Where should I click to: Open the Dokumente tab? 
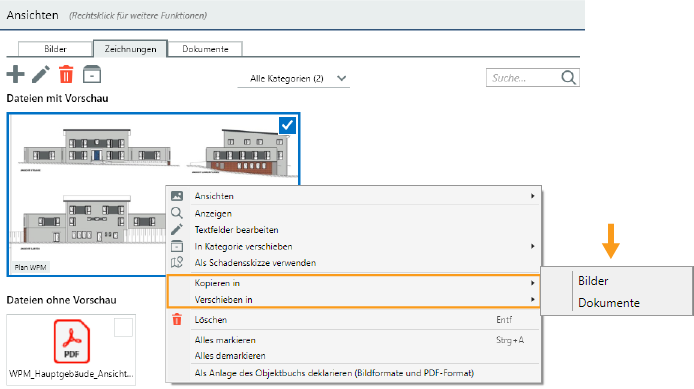tap(205, 49)
